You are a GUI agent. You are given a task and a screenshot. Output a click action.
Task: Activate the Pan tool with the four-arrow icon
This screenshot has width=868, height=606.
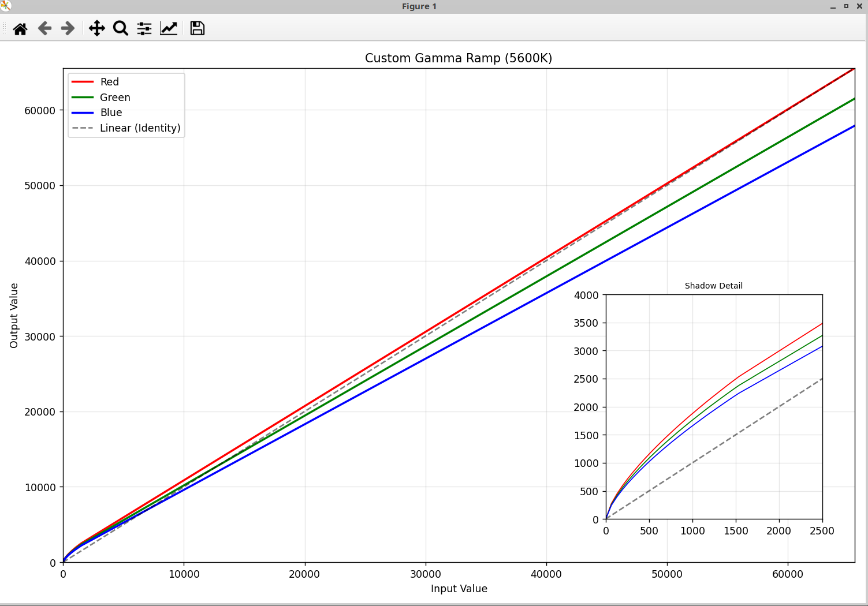coord(96,28)
